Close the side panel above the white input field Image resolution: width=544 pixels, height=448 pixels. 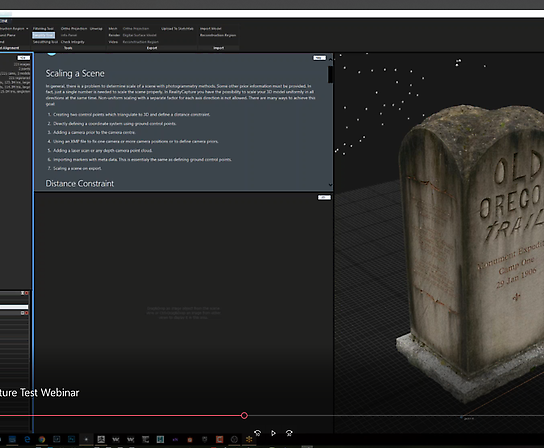tap(27, 293)
